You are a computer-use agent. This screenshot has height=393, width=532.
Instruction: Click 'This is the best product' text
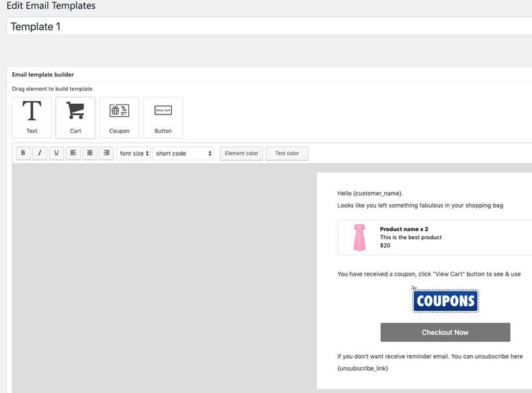click(410, 237)
